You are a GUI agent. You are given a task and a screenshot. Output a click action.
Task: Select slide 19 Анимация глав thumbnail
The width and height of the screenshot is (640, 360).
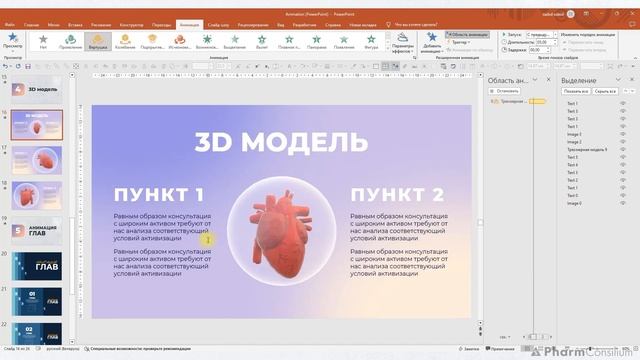tap(37, 231)
